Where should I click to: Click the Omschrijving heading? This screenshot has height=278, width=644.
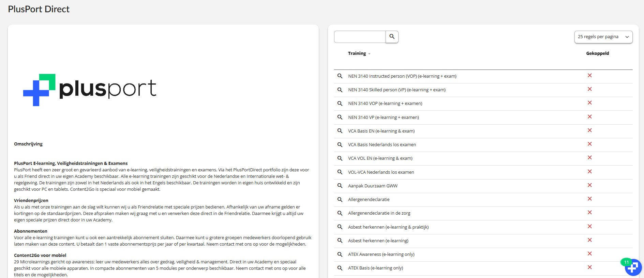coord(28,144)
